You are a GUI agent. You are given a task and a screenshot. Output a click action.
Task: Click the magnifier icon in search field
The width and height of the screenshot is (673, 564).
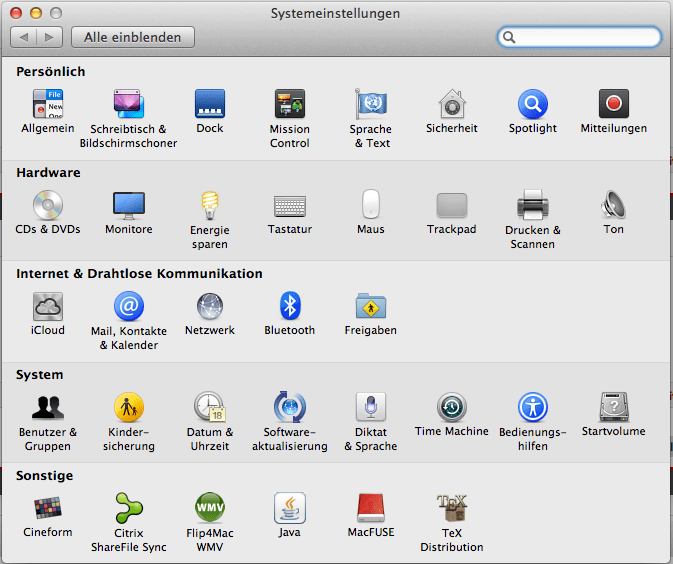(x=509, y=37)
